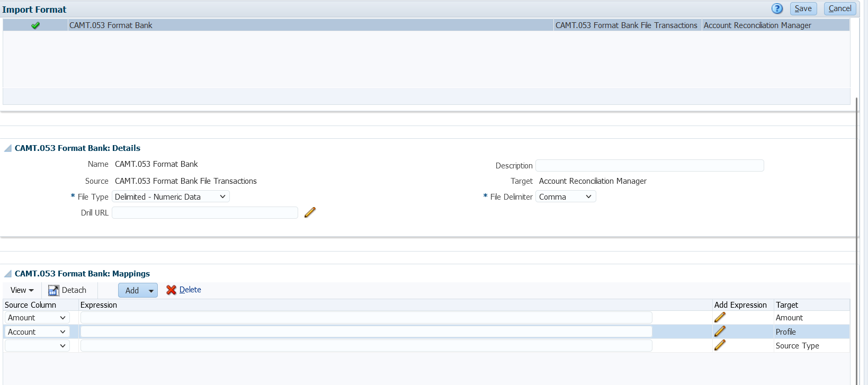Open the File Type dropdown
Viewport: 868px width, 385px height.
pyautogui.click(x=171, y=196)
